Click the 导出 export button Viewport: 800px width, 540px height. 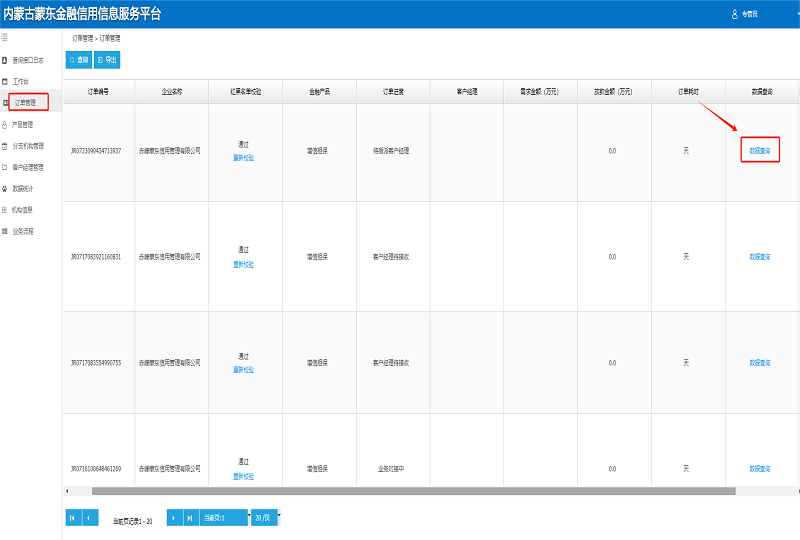point(107,60)
